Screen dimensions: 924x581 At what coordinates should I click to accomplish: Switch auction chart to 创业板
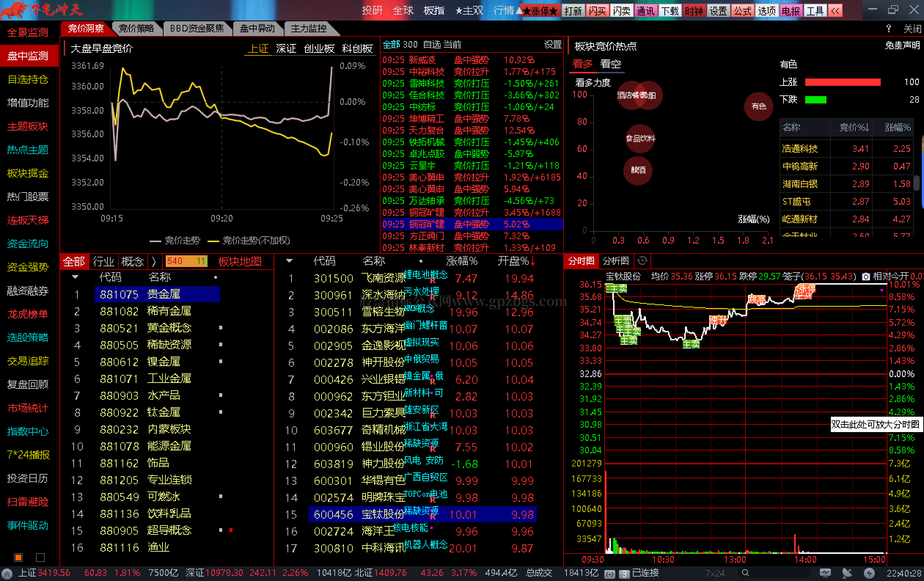(319, 49)
